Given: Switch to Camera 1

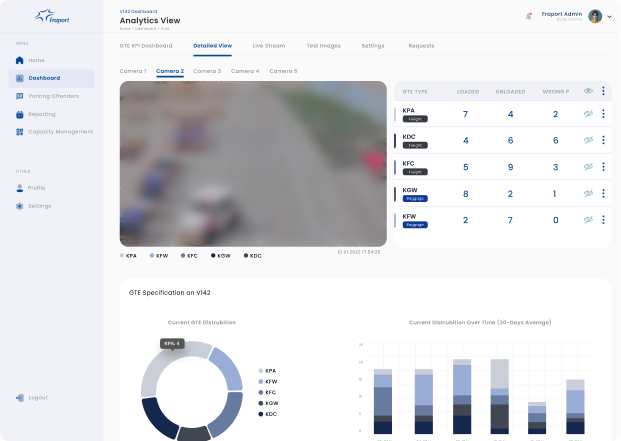Looking at the screenshot, I should [x=133, y=71].
